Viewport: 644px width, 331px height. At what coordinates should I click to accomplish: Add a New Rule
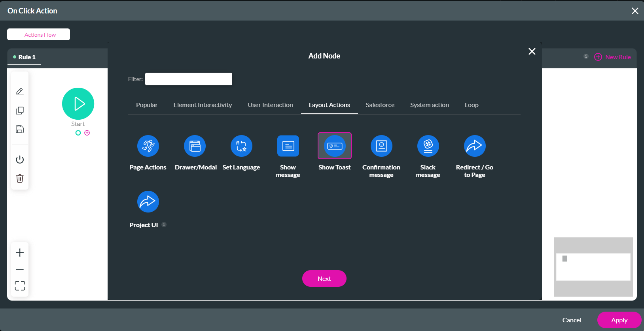[613, 57]
